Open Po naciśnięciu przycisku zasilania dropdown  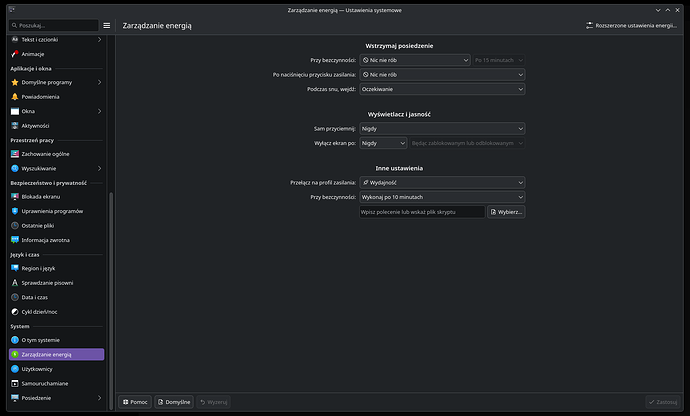pyautogui.click(x=441, y=75)
